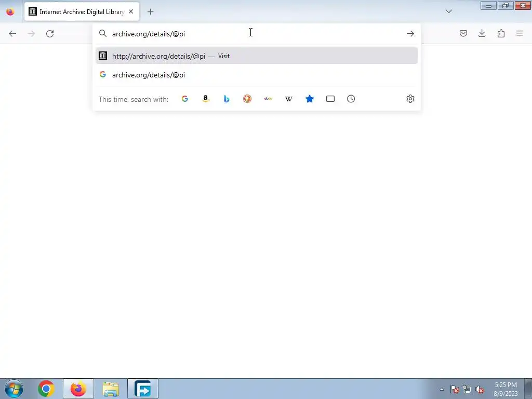Image resolution: width=532 pixels, height=399 pixels.
Task: Open a new tab
Action: (150, 12)
